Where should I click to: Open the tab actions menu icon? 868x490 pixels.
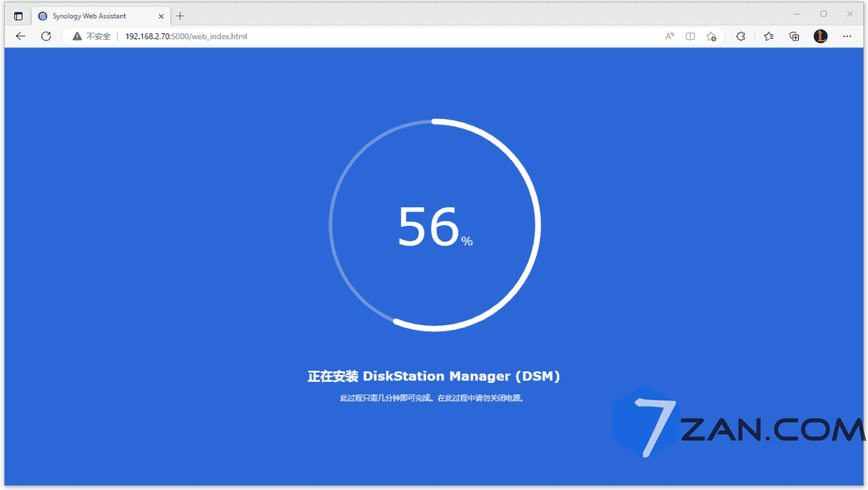coord(18,16)
